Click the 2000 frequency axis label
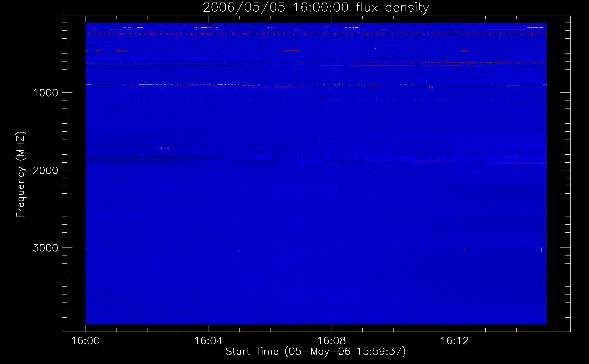Viewport: 589px width, 364px height. (x=46, y=170)
